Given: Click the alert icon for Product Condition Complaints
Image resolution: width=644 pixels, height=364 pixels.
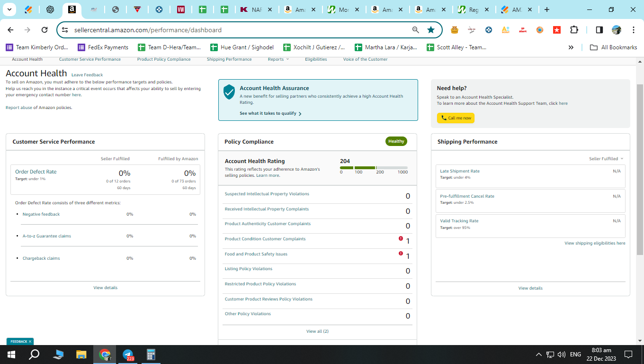Looking at the screenshot, I should click(401, 238).
